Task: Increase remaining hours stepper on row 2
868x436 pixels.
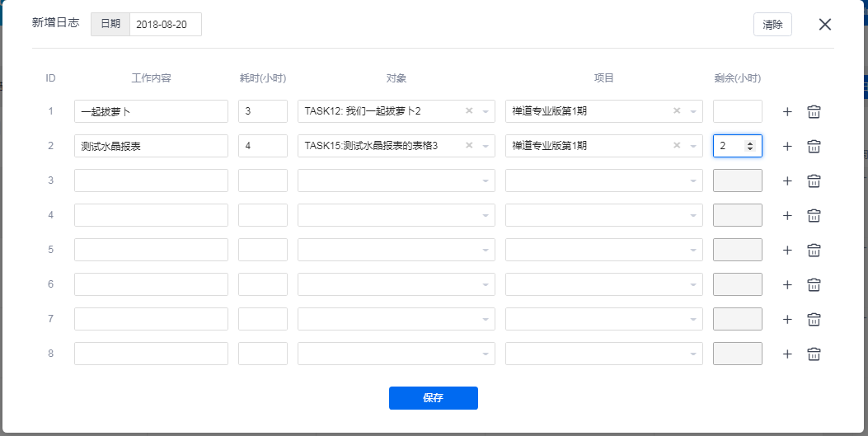Action: pos(750,144)
